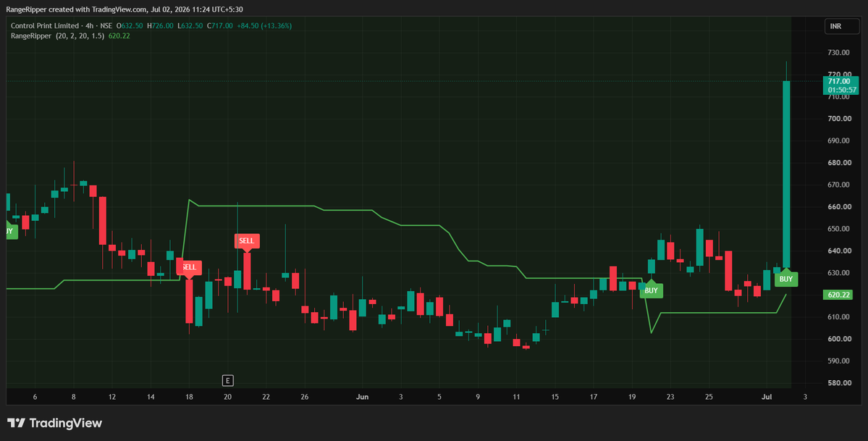
Task: Click the 670.00 price axis label
Action: [838, 185]
